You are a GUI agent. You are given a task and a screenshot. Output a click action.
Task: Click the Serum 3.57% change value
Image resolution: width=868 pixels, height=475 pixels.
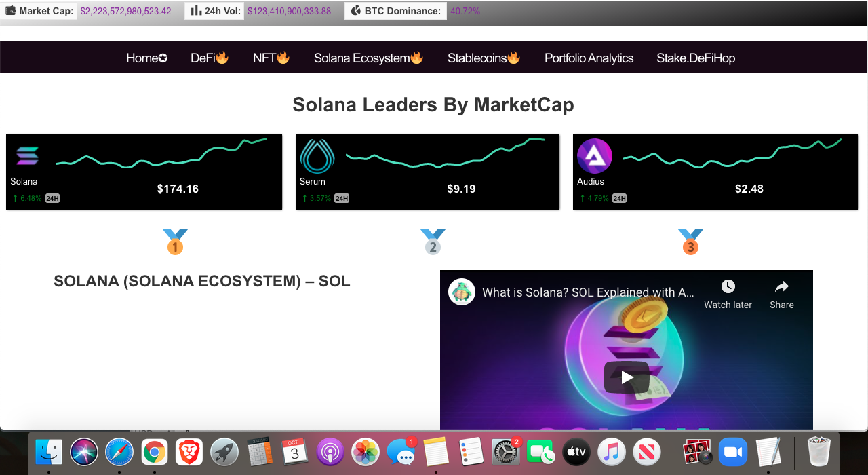click(320, 198)
